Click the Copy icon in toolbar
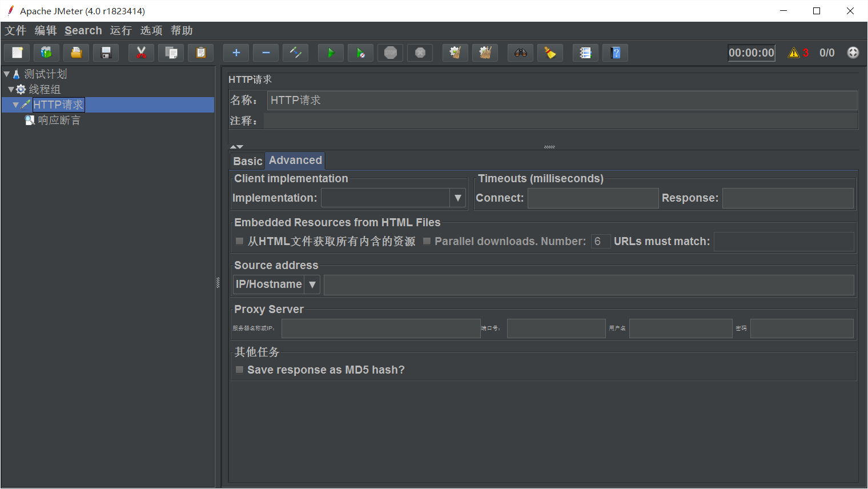 pyautogui.click(x=171, y=53)
